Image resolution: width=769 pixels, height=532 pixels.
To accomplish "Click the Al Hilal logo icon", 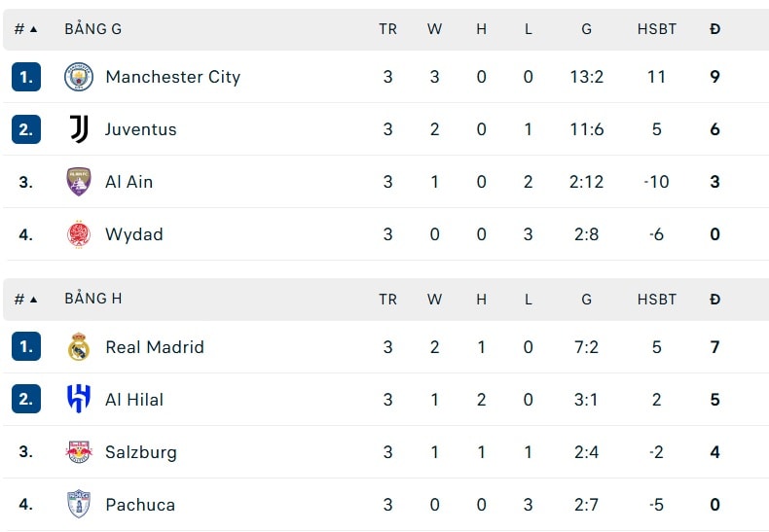I will (x=79, y=400).
